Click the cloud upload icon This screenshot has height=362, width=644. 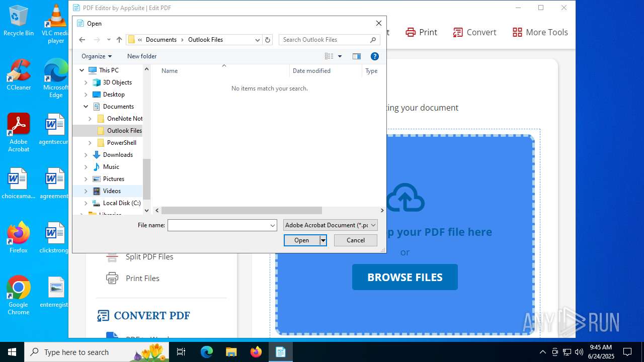(405, 197)
